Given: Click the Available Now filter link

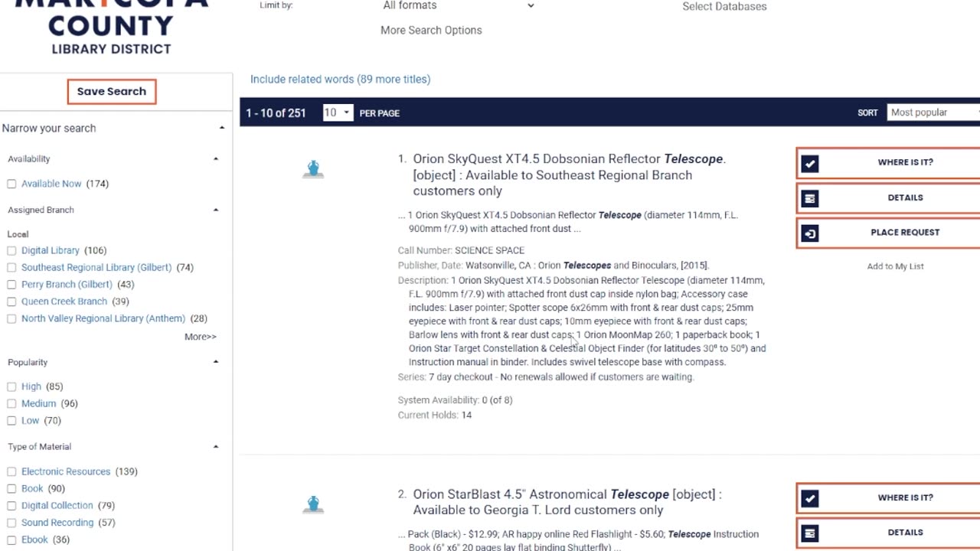Looking at the screenshot, I should (x=51, y=184).
